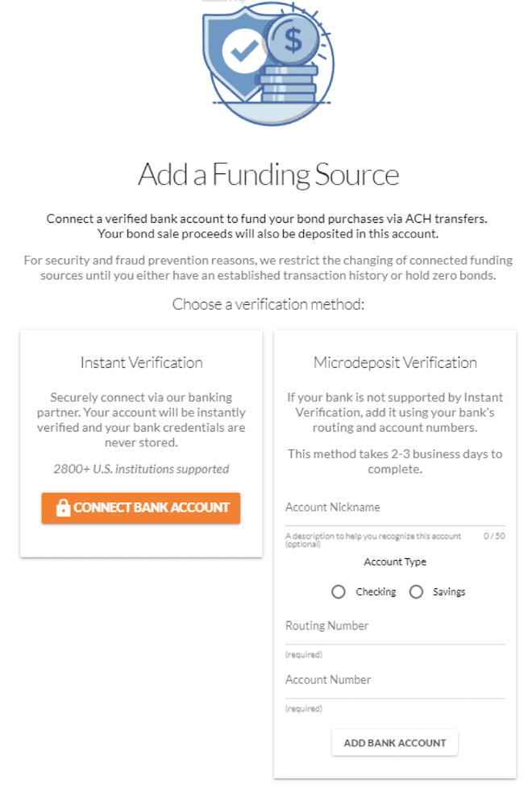Click the nickname character counter 0 / 50
Screen dimensions: 532x789
click(x=494, y=536)
